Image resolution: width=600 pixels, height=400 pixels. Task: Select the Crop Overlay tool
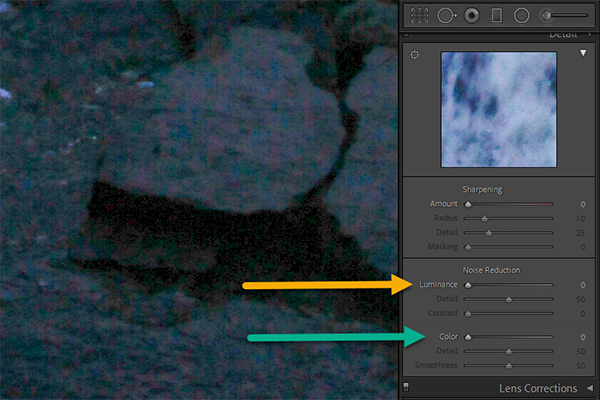420,15
